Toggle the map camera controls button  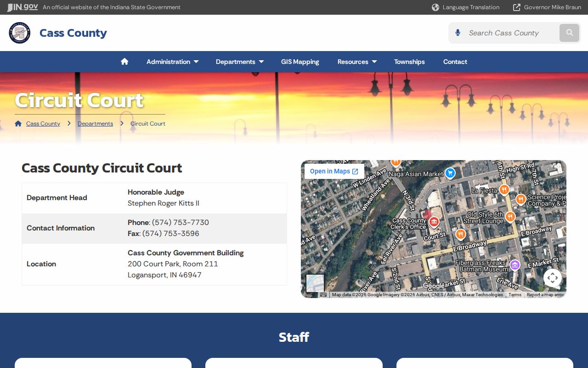pyautogui.click(x=553, y=278)
